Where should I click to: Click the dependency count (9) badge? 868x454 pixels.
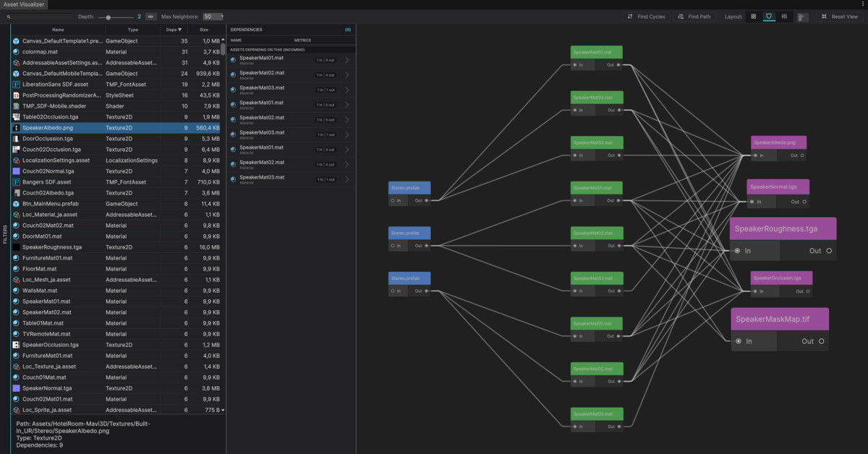[x=348, y=30]
